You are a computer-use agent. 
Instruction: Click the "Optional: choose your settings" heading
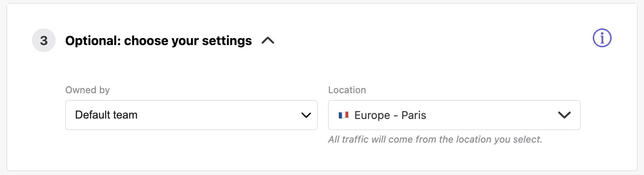pyautogui.click(x=159, y=41)
